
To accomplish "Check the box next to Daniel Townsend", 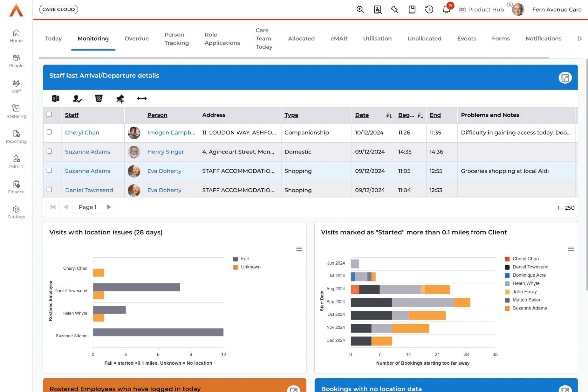I will point(49,190).
